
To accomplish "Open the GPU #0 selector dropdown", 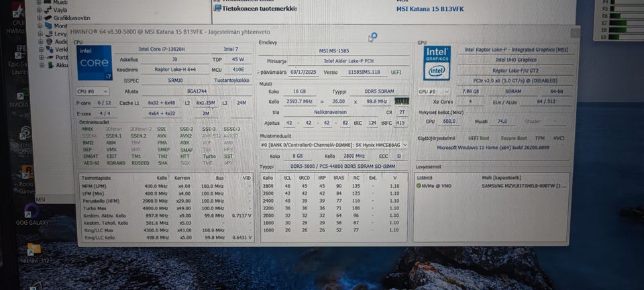I will pos(433,91).
